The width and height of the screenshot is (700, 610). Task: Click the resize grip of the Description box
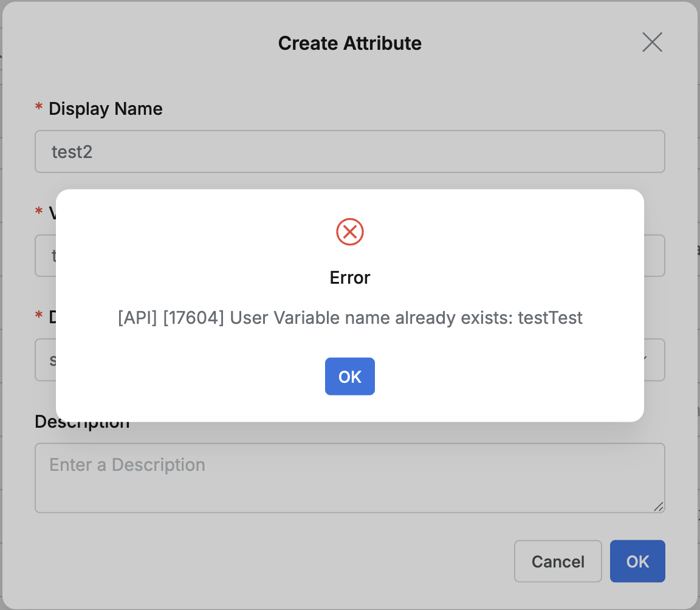tap(659, 506)
